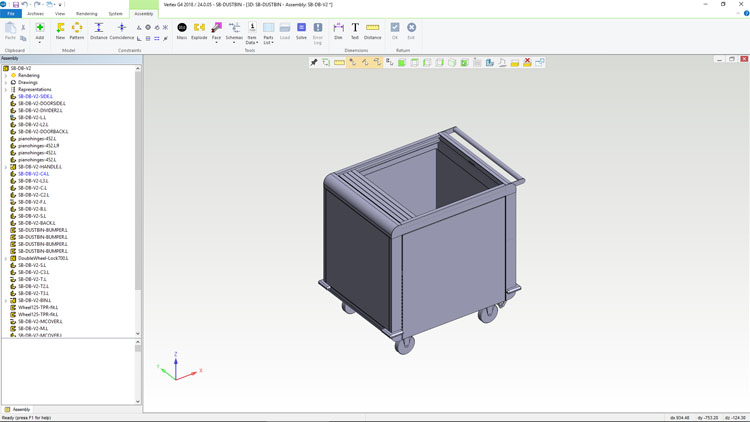Select the Distance constraint tool
This screenshot has height=422, width=750.
(x=99, y=31)
